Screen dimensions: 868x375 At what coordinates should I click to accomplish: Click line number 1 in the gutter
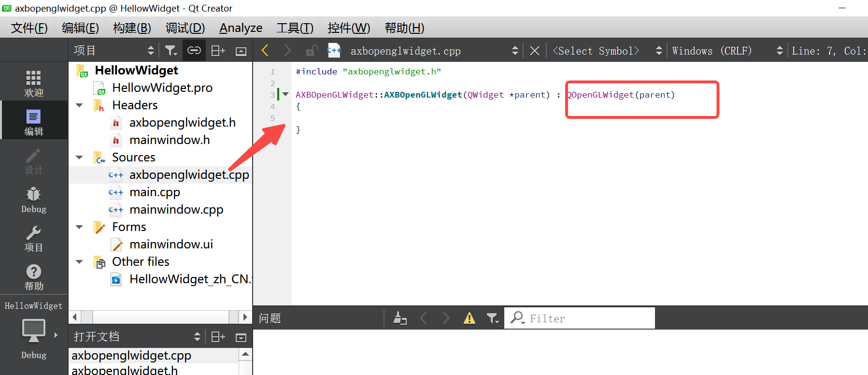tap(272, 72)
